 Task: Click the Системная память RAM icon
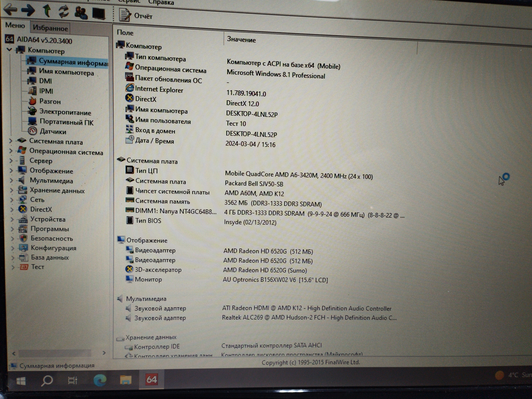click(x=130, y=200)
